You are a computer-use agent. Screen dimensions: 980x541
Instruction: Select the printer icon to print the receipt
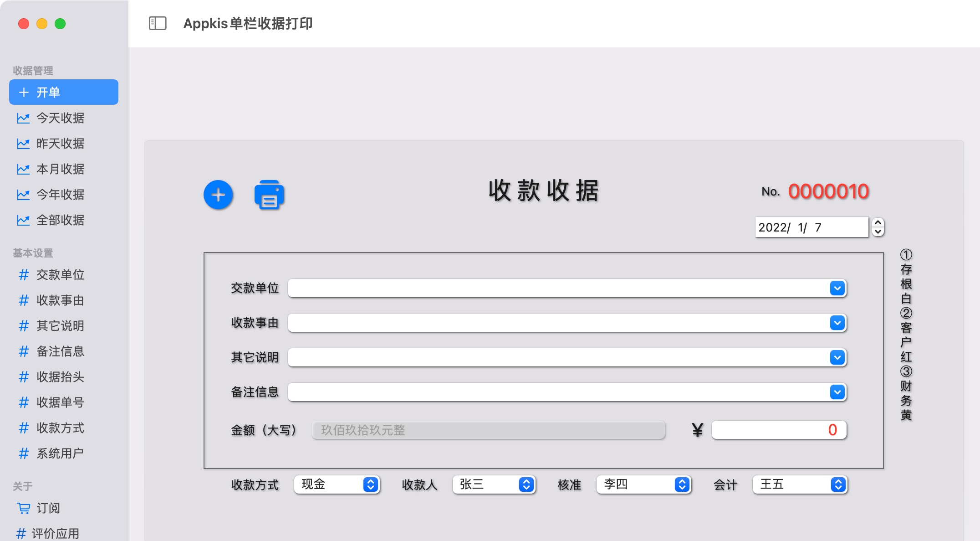(x=269, y=195)
